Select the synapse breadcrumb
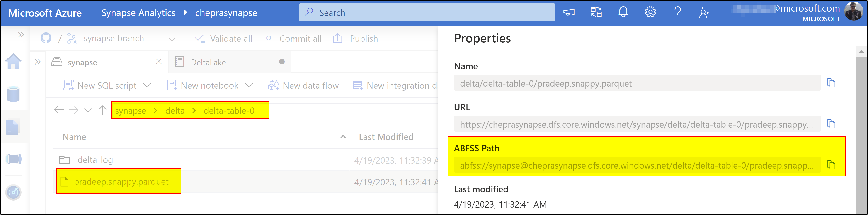868x215 pixels. pyautogui.click(x=131, y=111)
